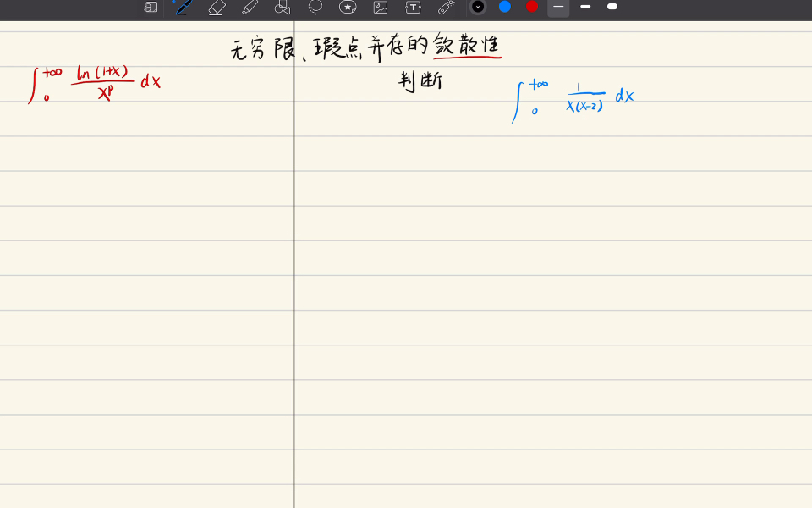Viewport: 812px width, 508px height.
Task: Activate the Lasso selection tool
Action: pyautogui.click(x=315, y=8)
